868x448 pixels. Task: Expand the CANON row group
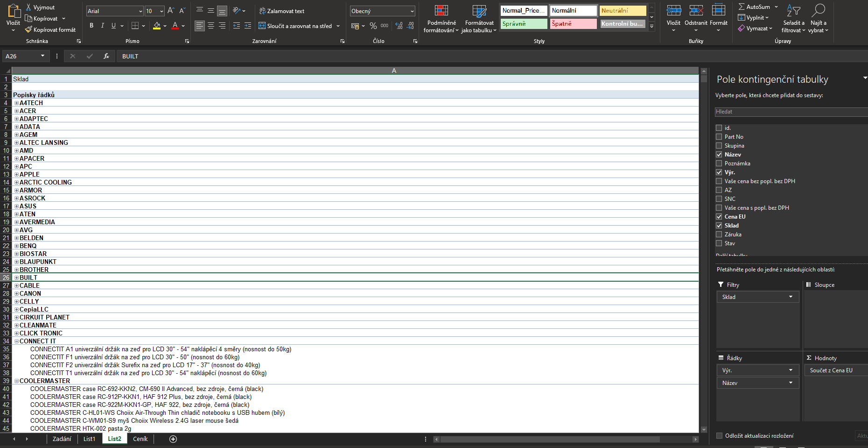click(x=16, y=294)
